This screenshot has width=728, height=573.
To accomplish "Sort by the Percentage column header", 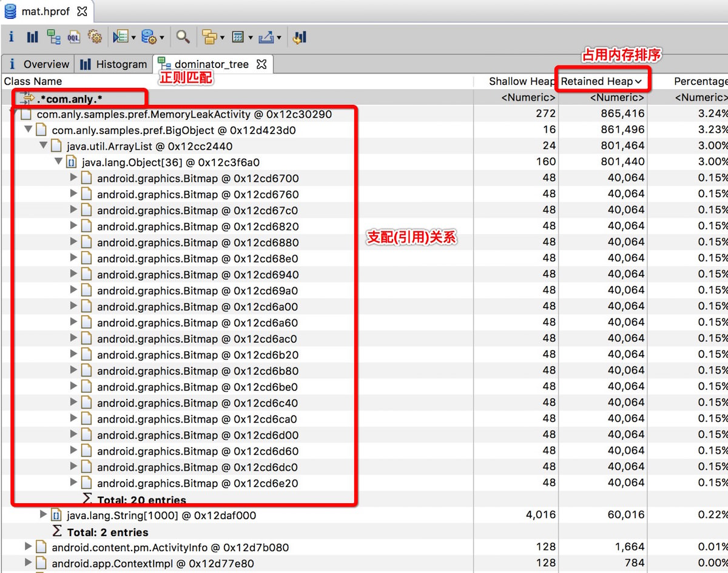I will coord(688,81).
